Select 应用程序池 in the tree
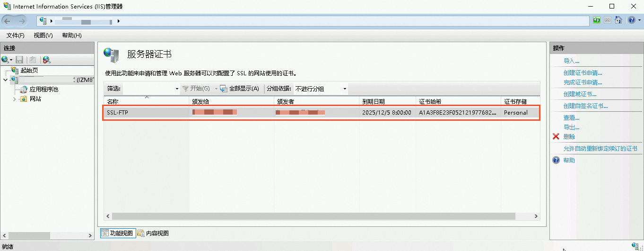 click(x=44, y=89)
